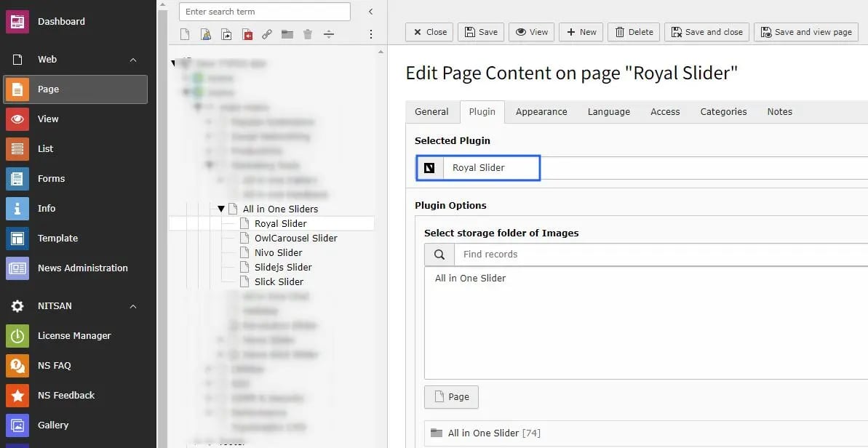Screen dimensions: 868x448
Task: Open the License Manager module
Action: [x=75, y=336]
